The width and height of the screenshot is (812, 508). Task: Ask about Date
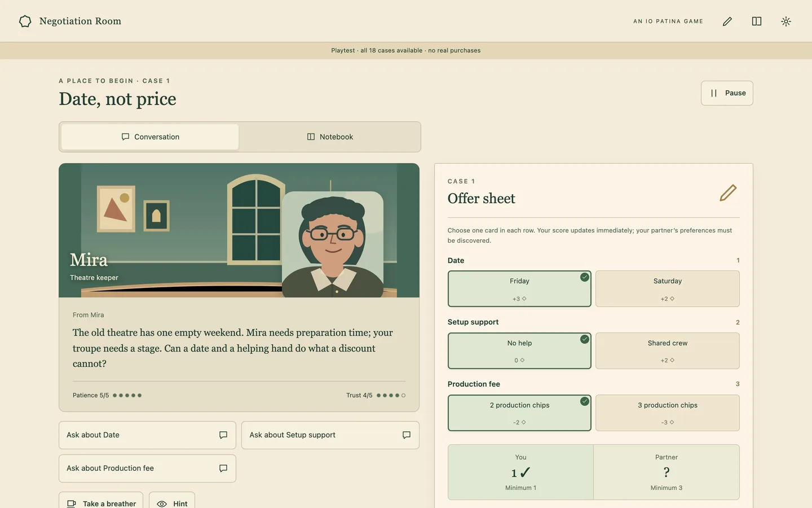(147, 435)
